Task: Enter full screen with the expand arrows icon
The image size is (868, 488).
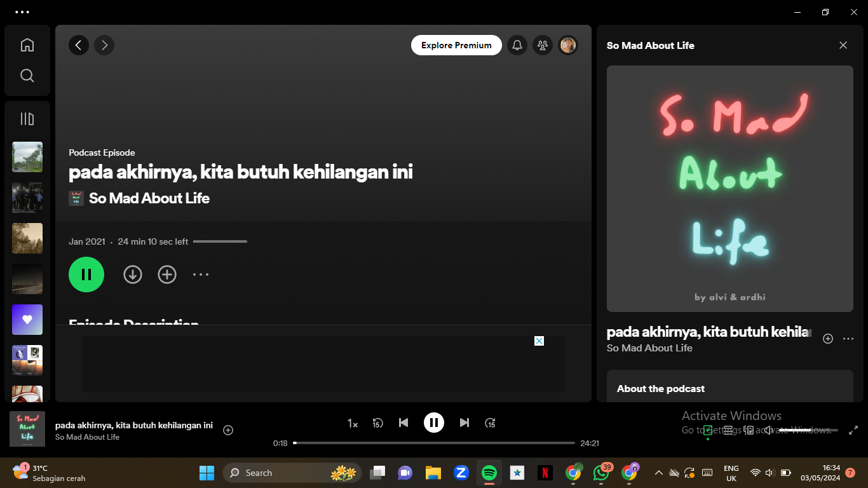Action: click(853, 430)
